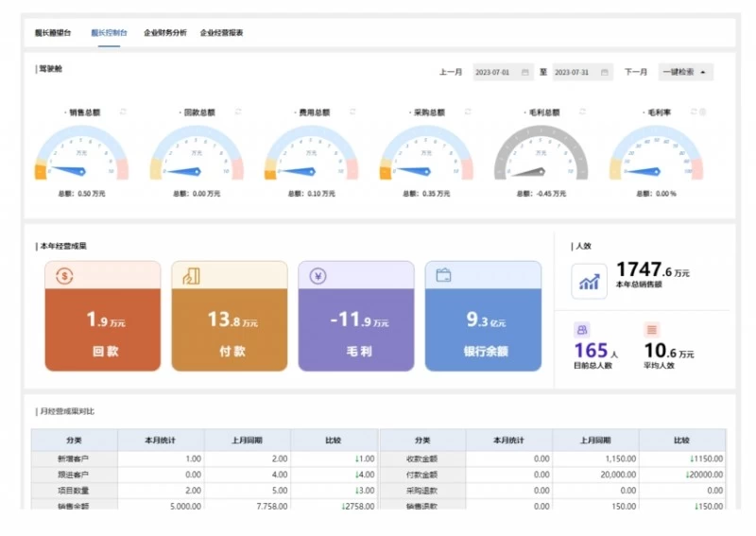Open the 一键检索 dropdown
This screenshot has height=536, width=756.
coord(685,72)
